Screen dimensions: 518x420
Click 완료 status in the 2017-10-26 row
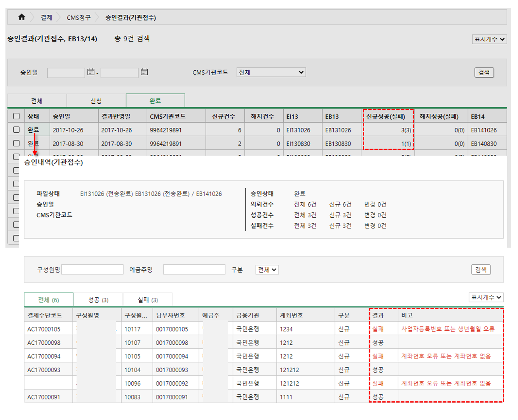pyautogui.click(x=33, y=130)
